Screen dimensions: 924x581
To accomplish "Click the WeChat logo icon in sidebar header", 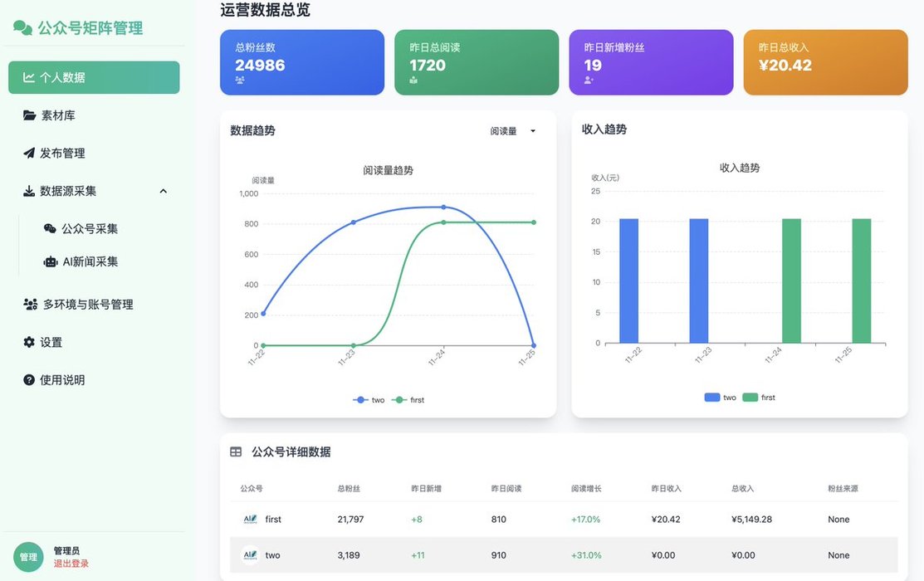I will tap(22, 27).
